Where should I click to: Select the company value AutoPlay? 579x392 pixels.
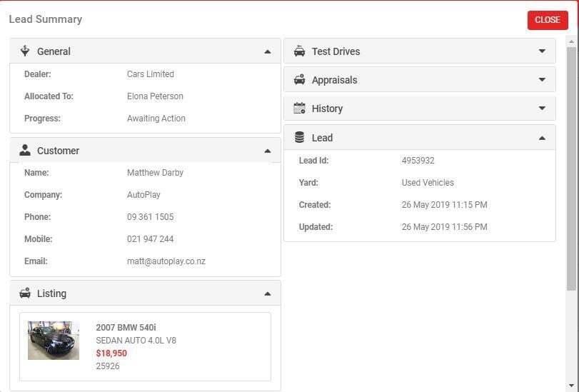(144, 195)
